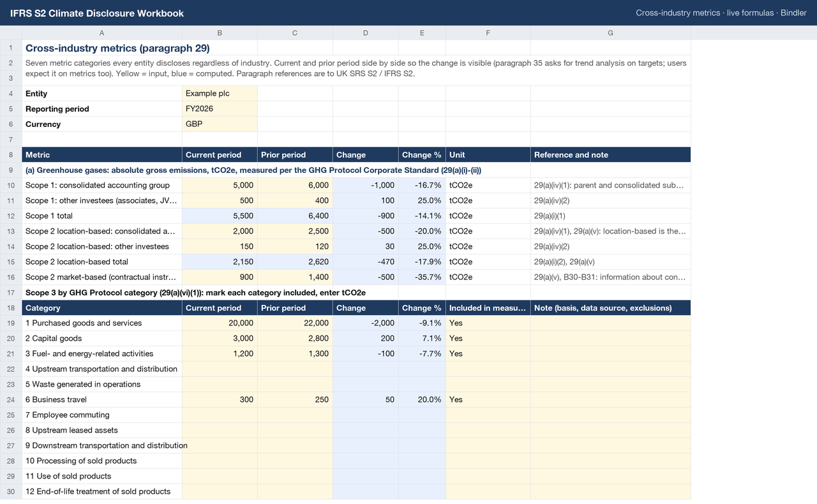Screen dimensions: 817x504
Task: Select Capital goods current value 3,000
Action: (x=220, y=338)
